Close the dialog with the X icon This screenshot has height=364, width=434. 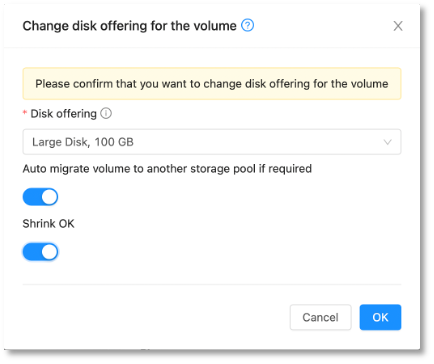click(398, 26)
